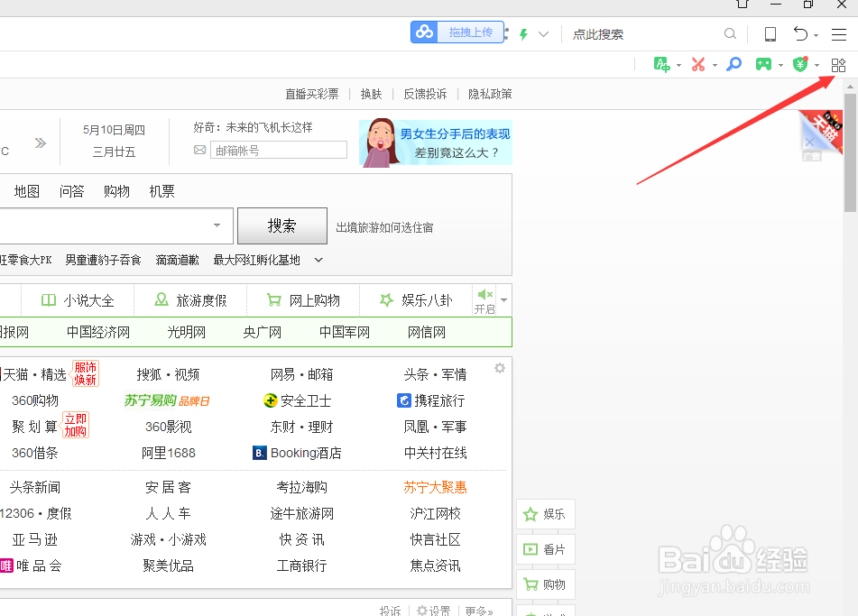The image size is (858, 616).
Task: Open the 男童遭豹子吞食 hot topic
Action: 104,260
